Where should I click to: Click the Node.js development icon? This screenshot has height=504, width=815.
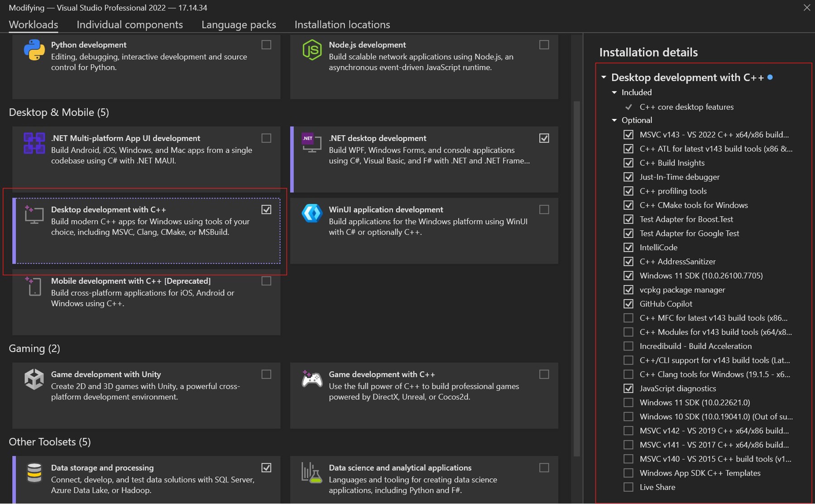point(312,50)
